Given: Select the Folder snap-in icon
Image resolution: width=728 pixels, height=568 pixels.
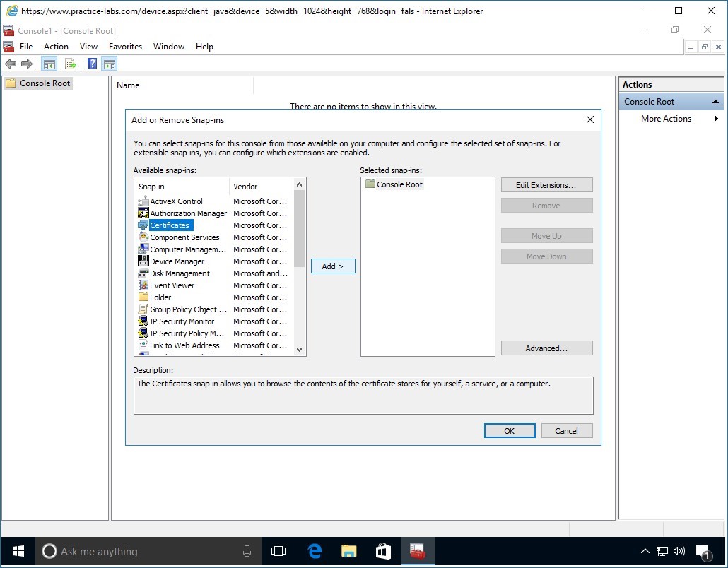Looking at the screenshot, I should [x=142, y=297].
